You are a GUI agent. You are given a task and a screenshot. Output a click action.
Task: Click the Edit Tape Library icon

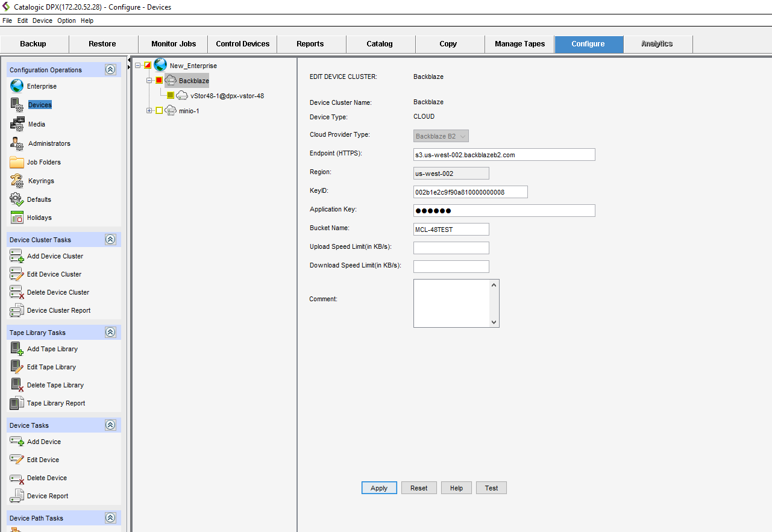[17, 367]
